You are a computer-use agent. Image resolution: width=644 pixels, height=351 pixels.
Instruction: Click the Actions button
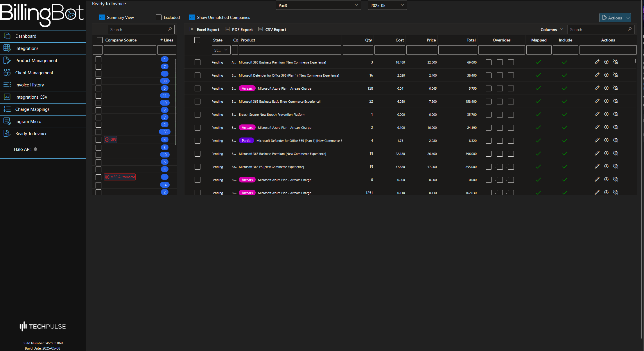coord(612,18)
